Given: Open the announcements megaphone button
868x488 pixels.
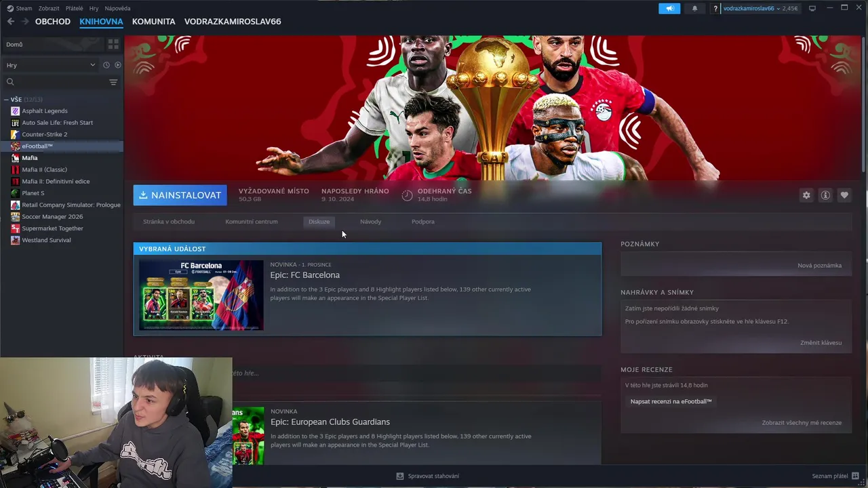Looking at the screenshot, I should pyautogui.click(x=669, y=8).
